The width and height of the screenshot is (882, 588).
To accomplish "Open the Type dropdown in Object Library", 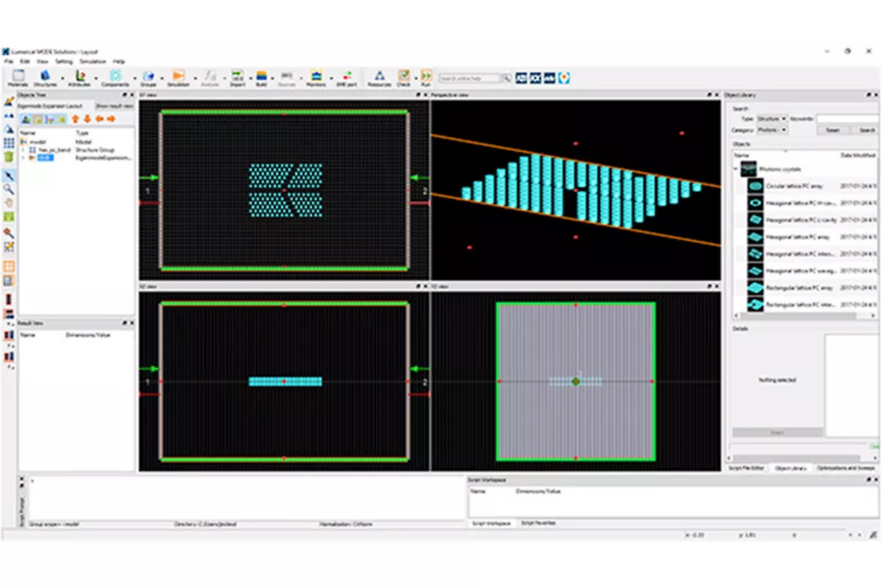I will pyautogui.click(x=772, y=119).
